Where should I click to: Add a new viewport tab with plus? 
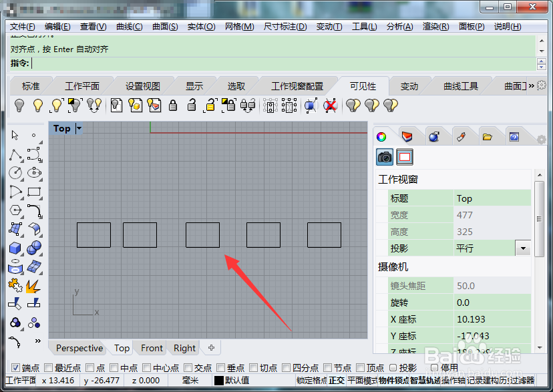(x=211, y=347)
